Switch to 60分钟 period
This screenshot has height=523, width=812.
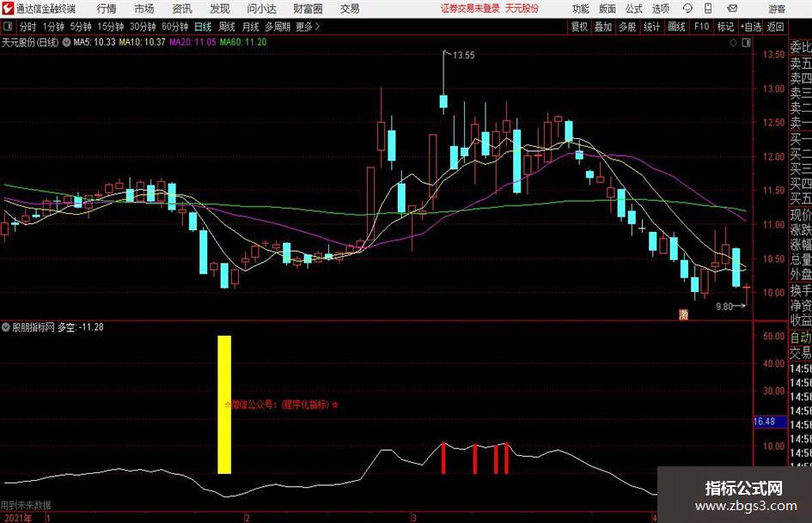[x=175, y=27]
